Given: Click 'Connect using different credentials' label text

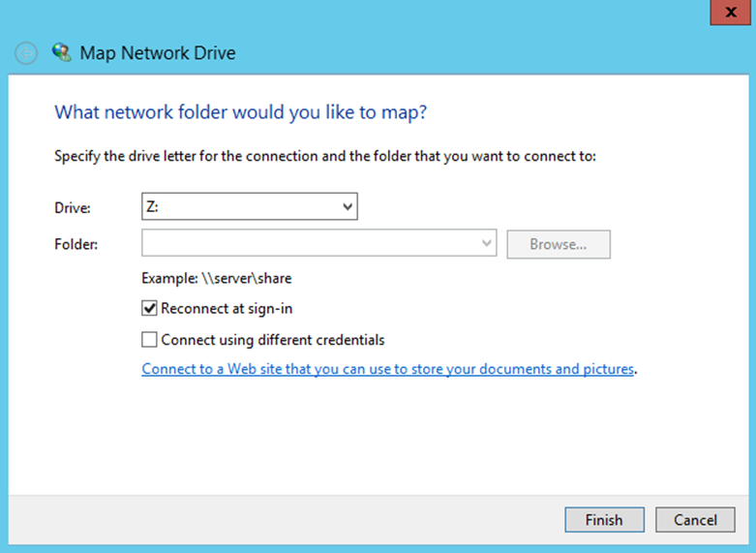Looking at the screenshot, I should tap(273, 340).
